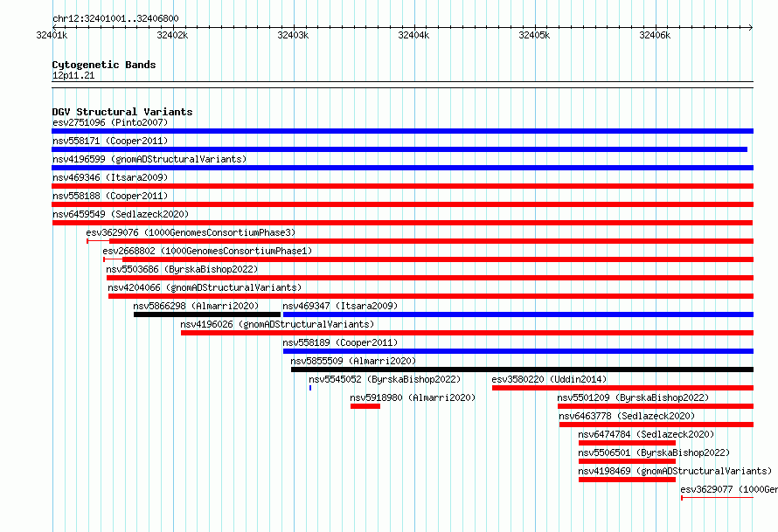This screenshot has width=778, height=532.
Task: Click the black bar under nsv5855509
Action: point(522,370)
